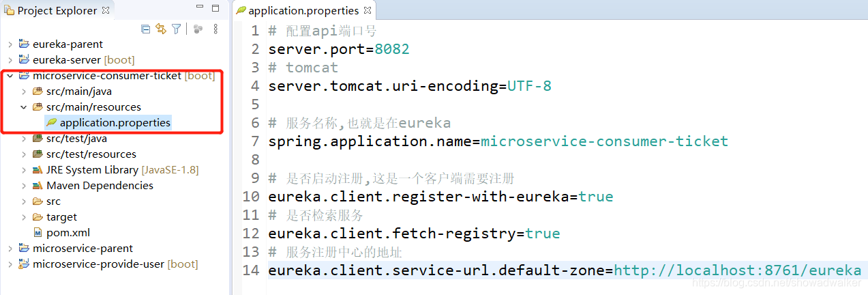The width and height of the screenshot is (868, 295).
Task: Select the target folder
Action: [x=62, y=217]
